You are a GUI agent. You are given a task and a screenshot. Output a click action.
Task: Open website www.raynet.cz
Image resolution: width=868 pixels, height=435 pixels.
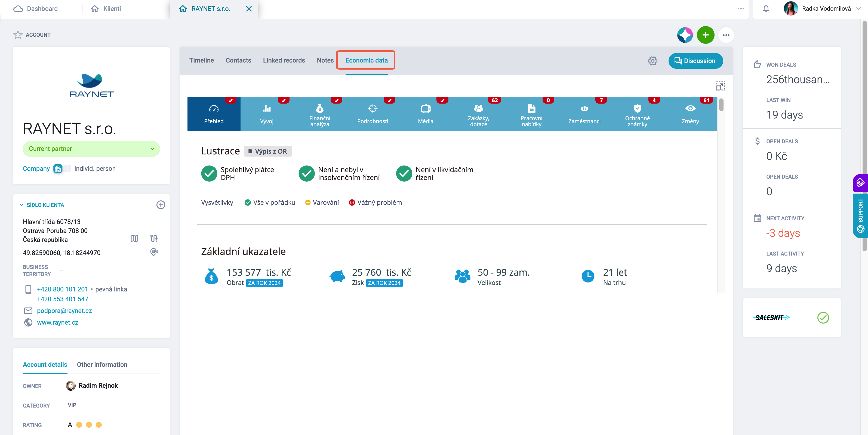coord(58,322)
